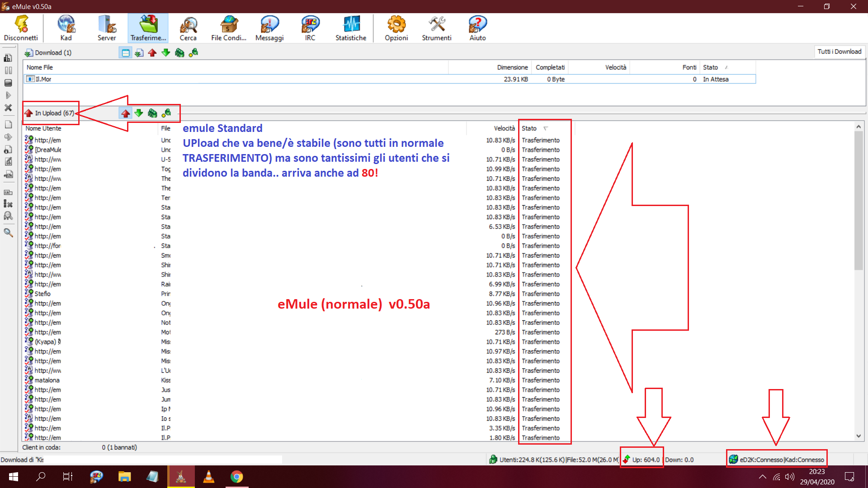Click the upload list scrollbar up arrow

pos(859,127)
